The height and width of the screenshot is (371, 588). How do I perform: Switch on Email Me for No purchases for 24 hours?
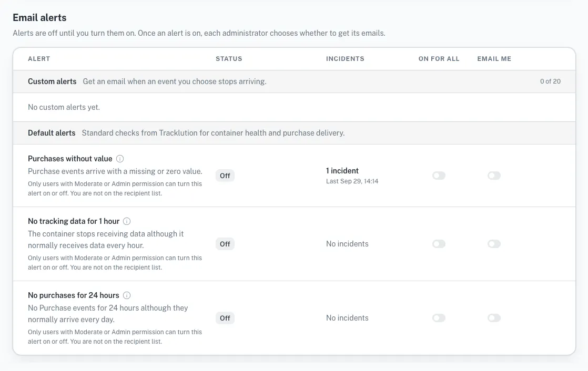click(494, 318)
